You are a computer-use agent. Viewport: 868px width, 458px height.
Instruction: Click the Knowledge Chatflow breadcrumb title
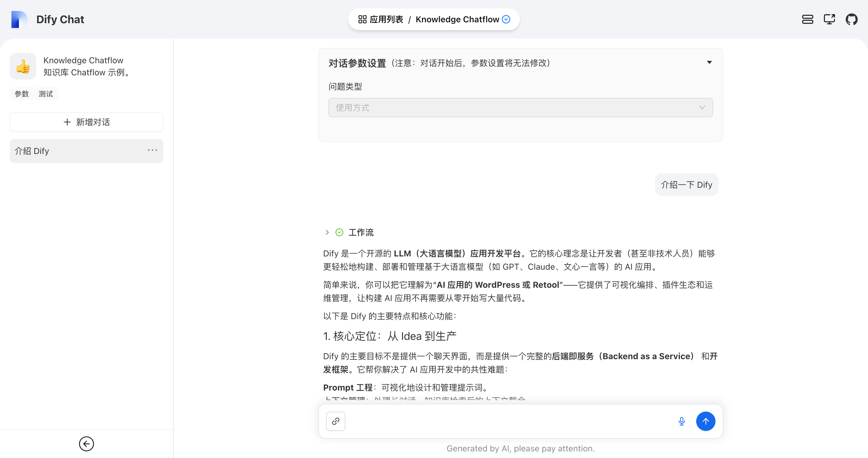pos(457,19)
